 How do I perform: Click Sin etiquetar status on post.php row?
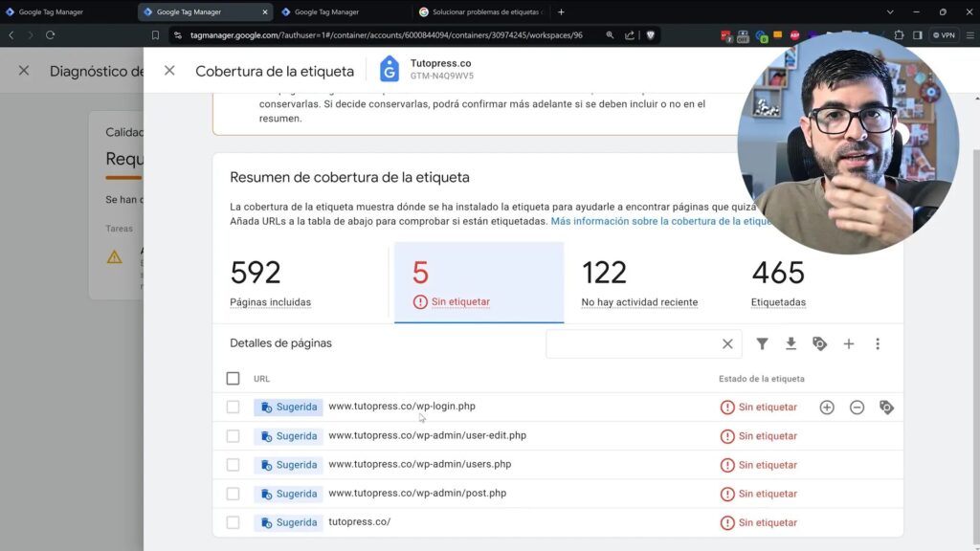click(759, 494)
